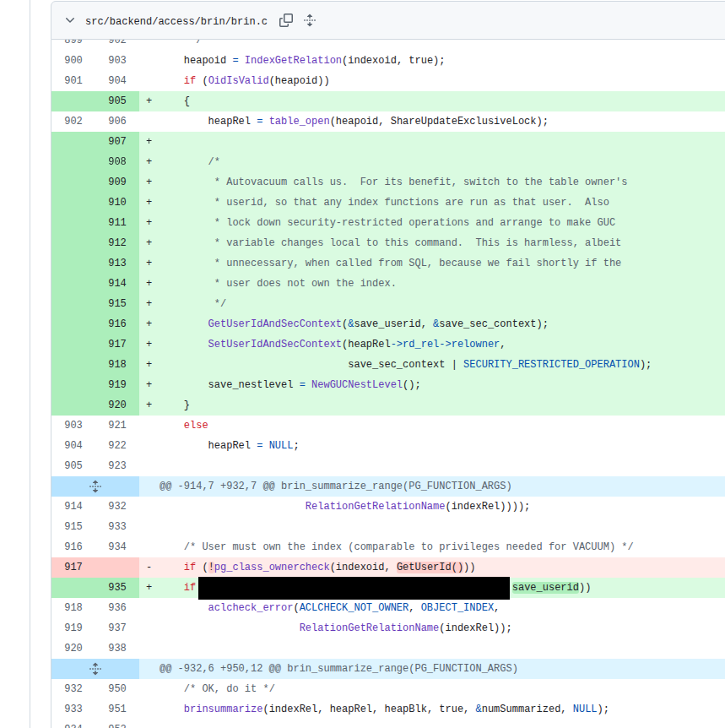Click deleted line number 917
The width and height of the screenshot is (725, 728).
[x=73, y=567]
